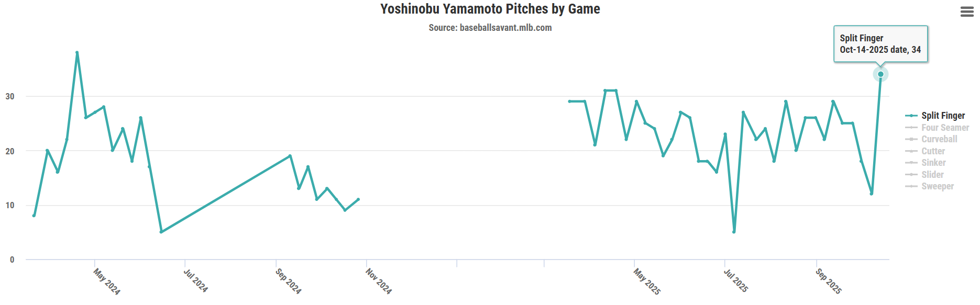Open the chart hamburger context menu
The height and width of the screenshot is (305, 980).
click(967, 12)
